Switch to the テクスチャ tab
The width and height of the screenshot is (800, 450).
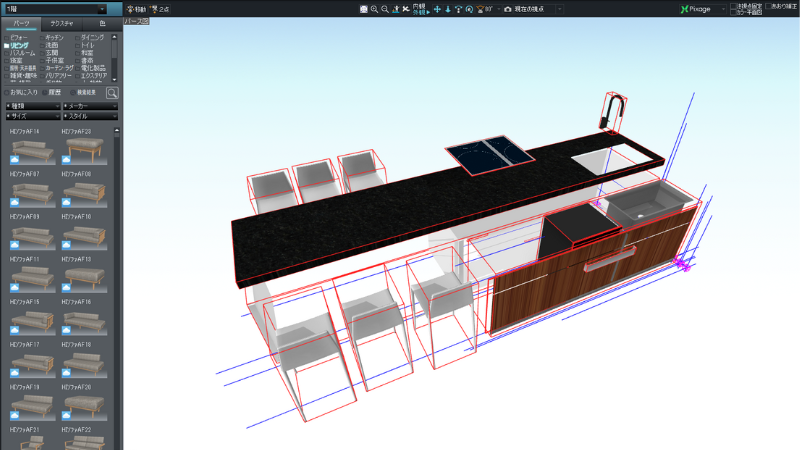tap(61, 23)
